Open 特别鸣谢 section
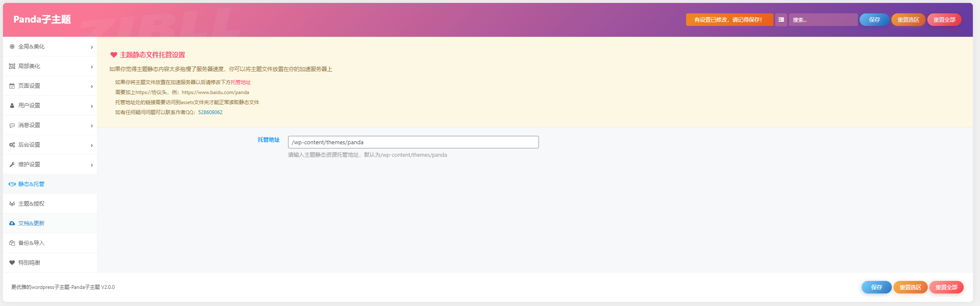The width and height of the screenshot is (980, 306). [x=50, y=263]
